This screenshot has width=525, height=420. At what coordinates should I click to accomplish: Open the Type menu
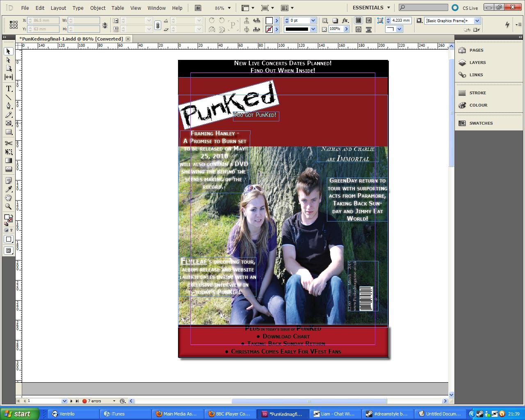coord(78,8)
